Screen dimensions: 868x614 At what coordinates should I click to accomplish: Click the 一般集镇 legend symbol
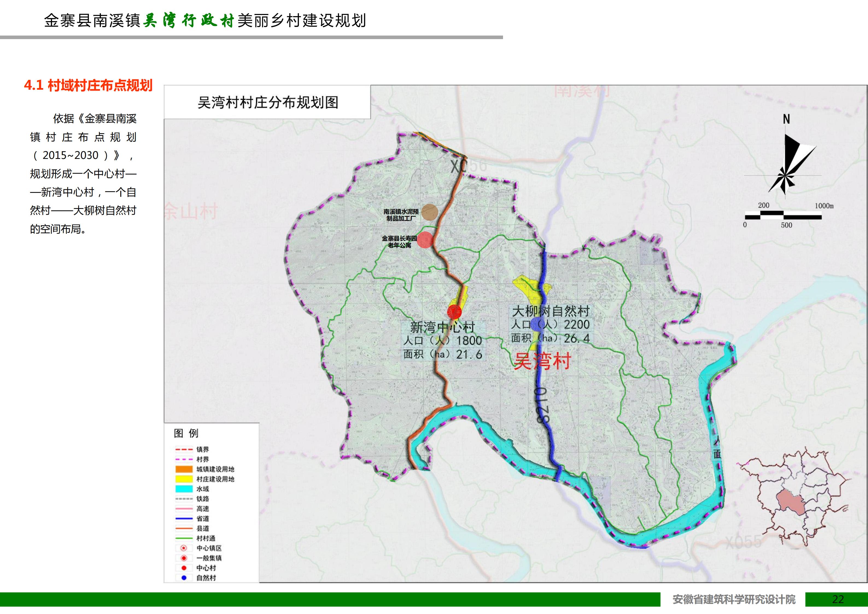pos(184,558)
